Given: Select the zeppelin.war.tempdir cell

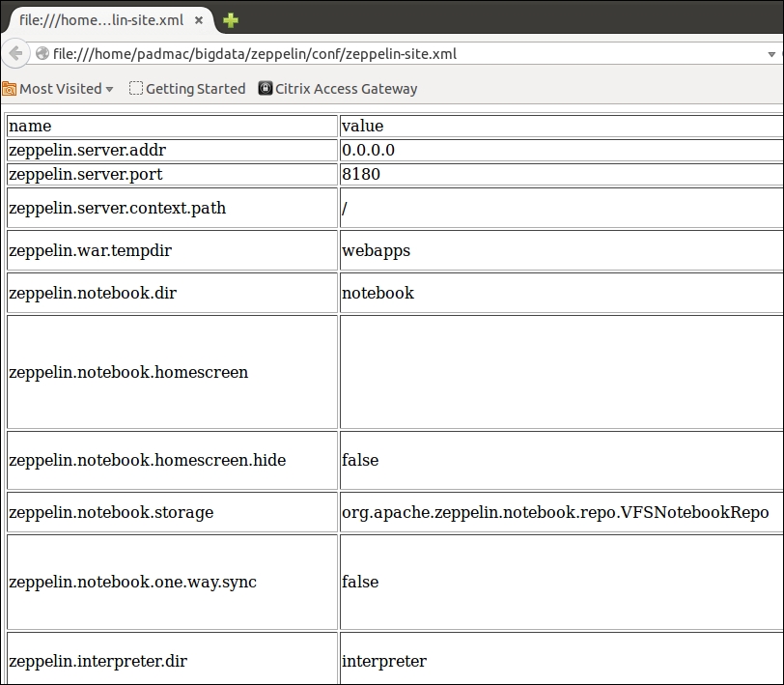Looking at the screenshot, I should coord(173,250).
